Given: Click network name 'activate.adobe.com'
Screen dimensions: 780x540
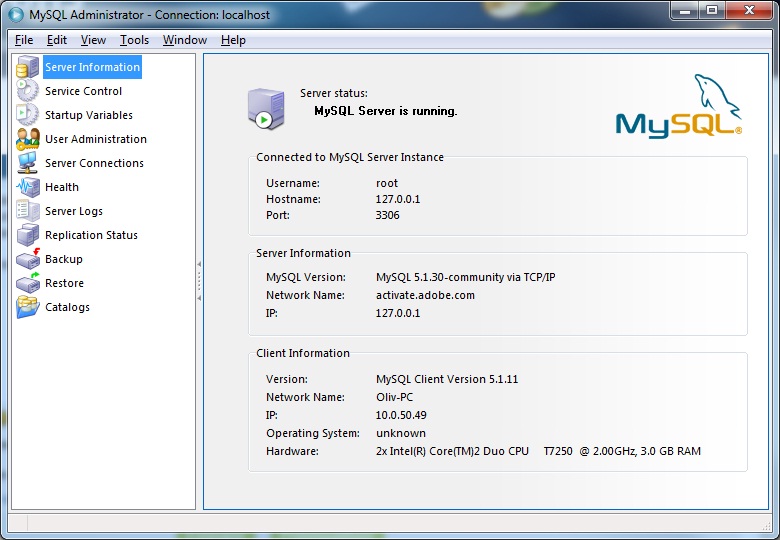Looking at the screenshot, I should [x=425, y=295].
